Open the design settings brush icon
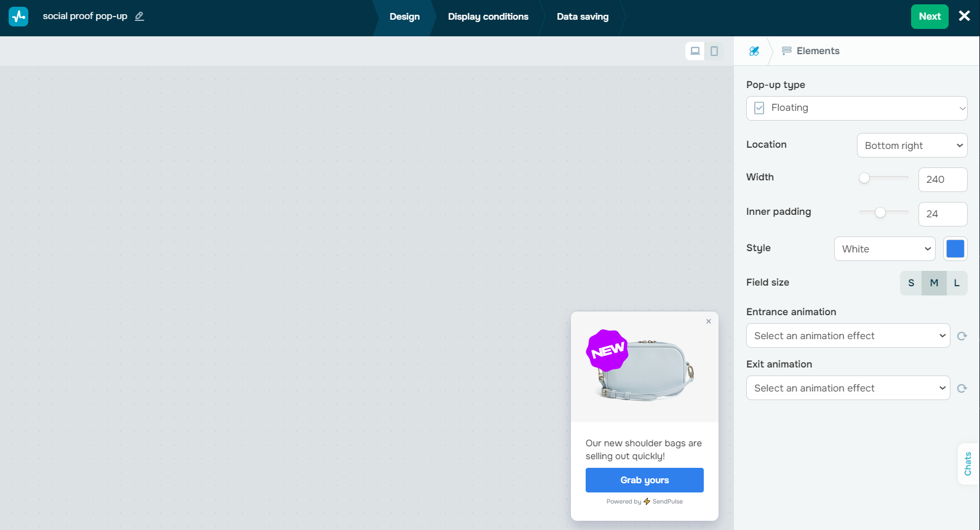The image size is (980, 530). click(754, 51)
